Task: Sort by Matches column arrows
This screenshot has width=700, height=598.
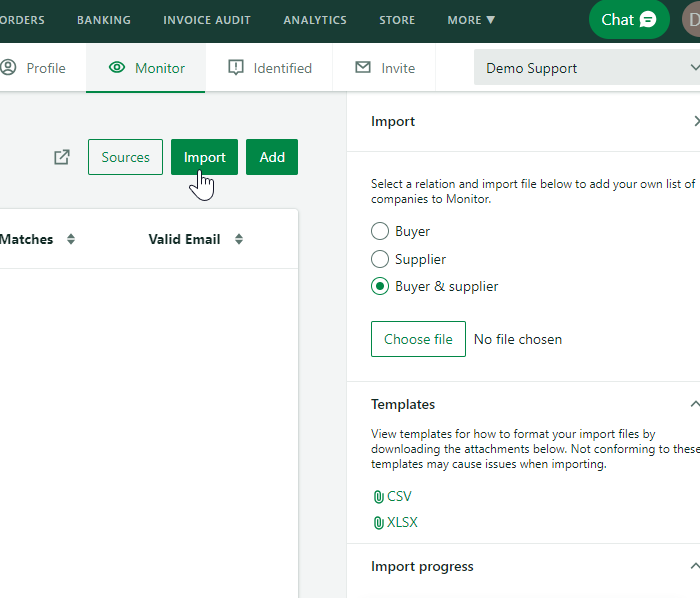Action: (71, 239)
